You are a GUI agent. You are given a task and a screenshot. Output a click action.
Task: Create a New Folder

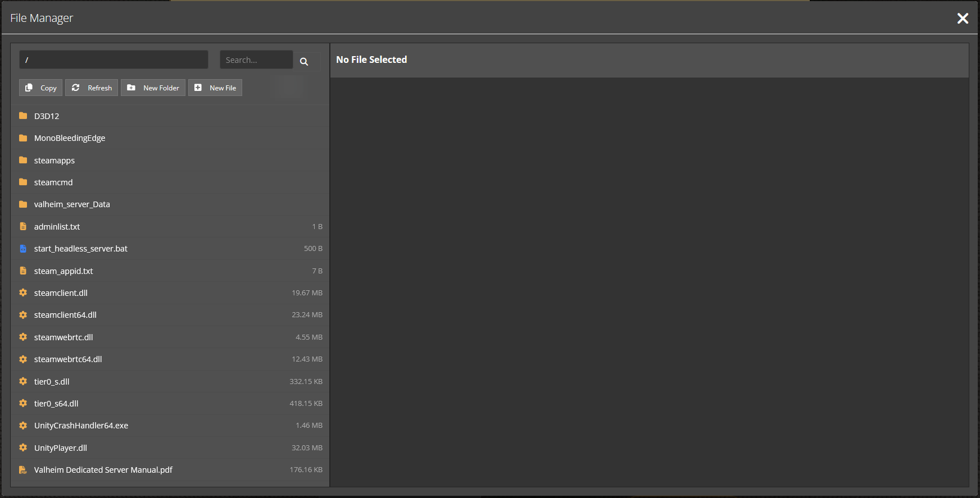click(153, 88)
